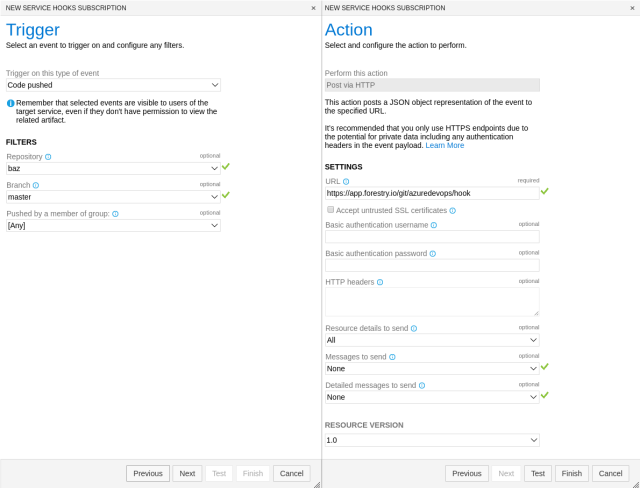Open the Resource details to send dropdown
The height and width of the screenshot is (488, 640).
pos(432,340)
